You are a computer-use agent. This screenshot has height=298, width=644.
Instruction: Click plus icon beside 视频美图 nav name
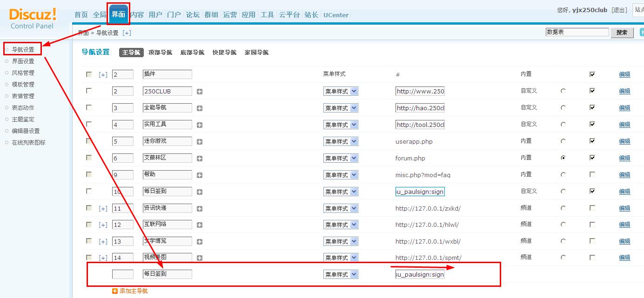coord(200,258)
